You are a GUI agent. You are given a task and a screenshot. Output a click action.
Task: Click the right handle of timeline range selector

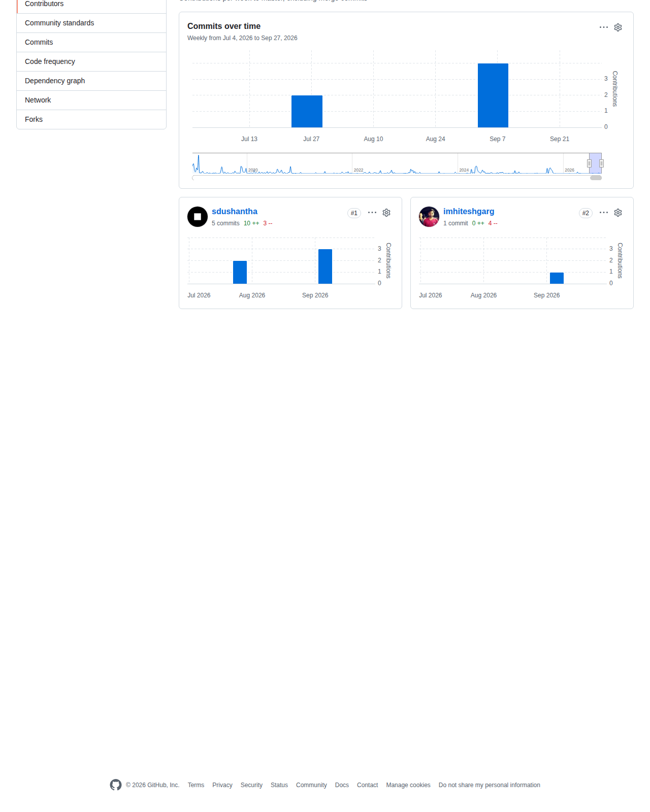pos(601,163)
